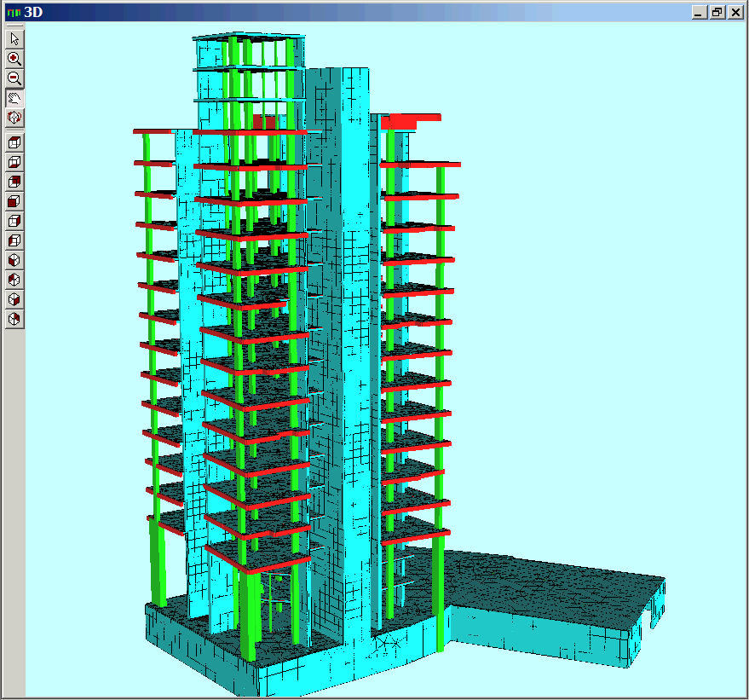The height and width of the screenshot is (700, 749).
Task: Switch to right side view cube icon
Action: click(14, 221)
